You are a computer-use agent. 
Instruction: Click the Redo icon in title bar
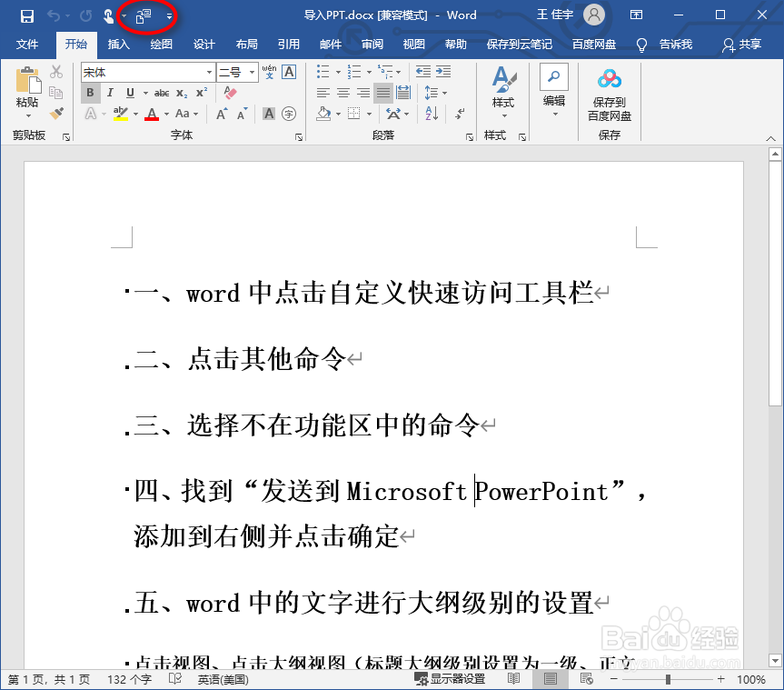[86, 16]
